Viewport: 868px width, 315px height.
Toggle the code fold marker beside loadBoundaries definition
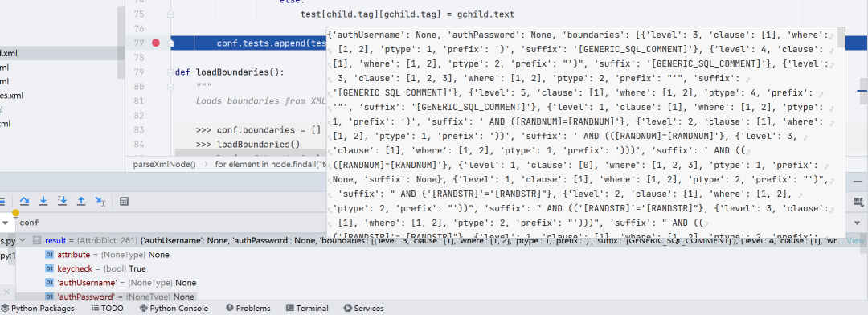[x=170, y=72]
